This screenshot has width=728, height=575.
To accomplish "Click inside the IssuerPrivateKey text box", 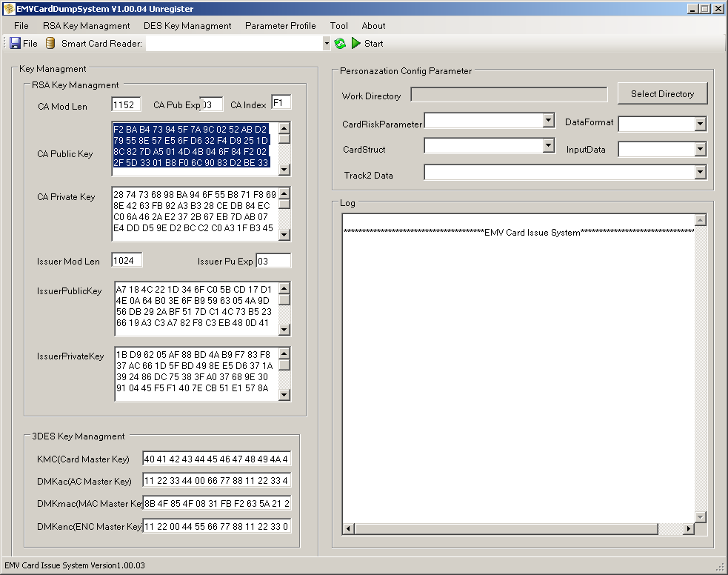I will click(196, 373).
